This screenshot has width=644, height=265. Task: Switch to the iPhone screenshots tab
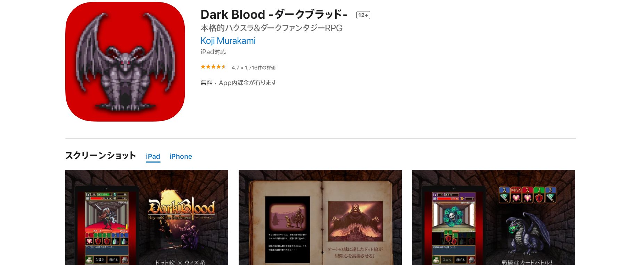[x=181, y=156]
